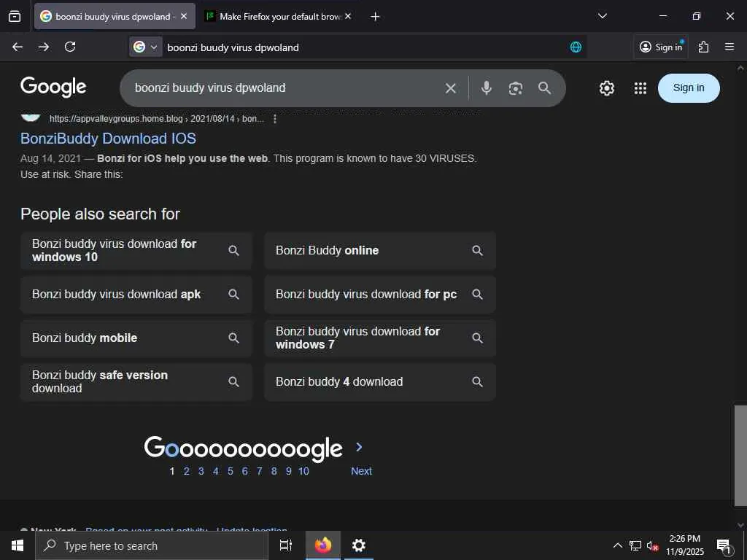The height and width of the screenshot is (560, 747).
Task: Open the Windows Start menu
Action: [x=18, y=545]
